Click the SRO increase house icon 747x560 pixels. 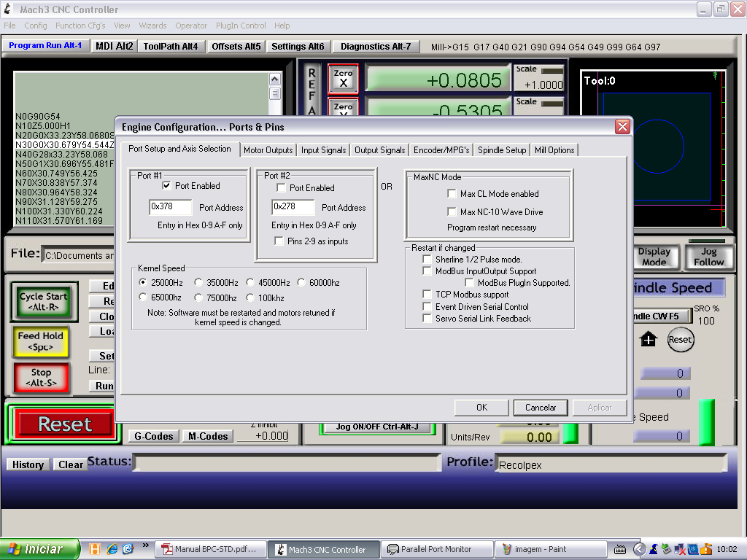click(649, 340)
